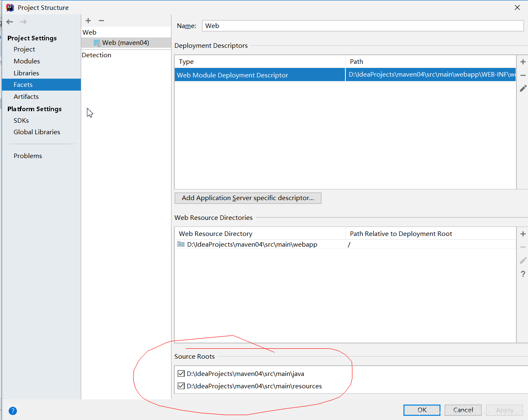Edit the selected deployment descriptor
The width and height of the screenshot is (528, 420).
pyautogui.click(x=523, y=89)
